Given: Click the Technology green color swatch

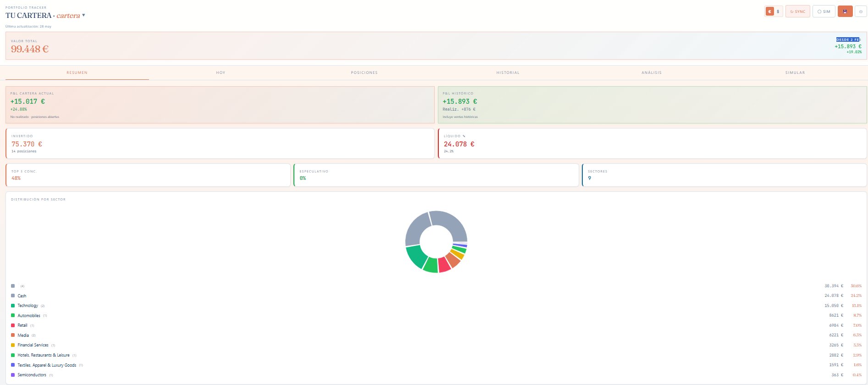Looking at the screenshot, I should pyautogui.click(x=13, y=306).
